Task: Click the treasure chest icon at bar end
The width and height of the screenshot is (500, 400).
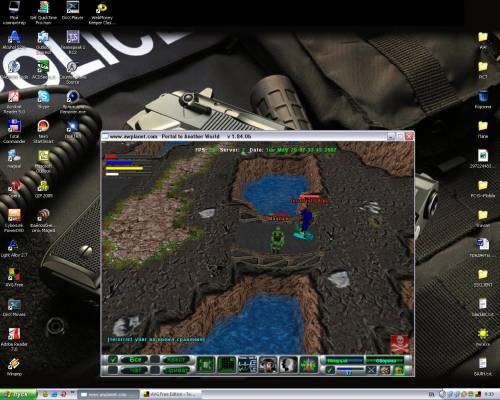Action: (x=399, y=370)
